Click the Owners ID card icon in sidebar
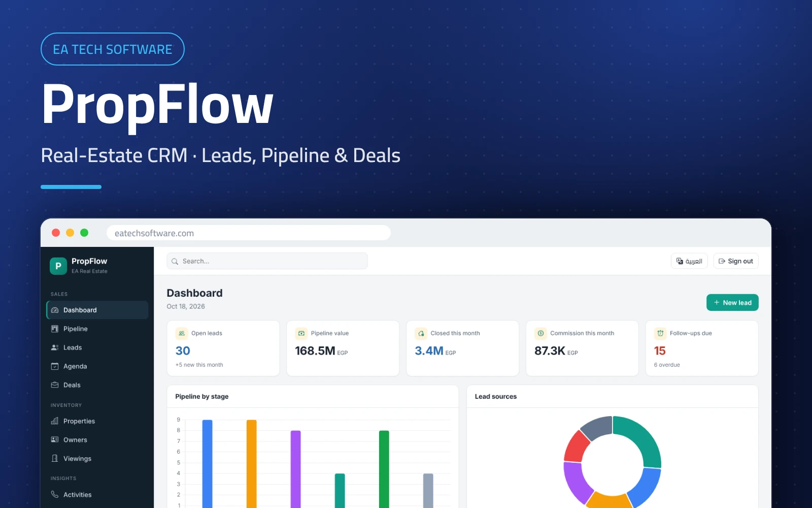Image resolution: width=812 pixels, height=508 pixels. click(55, 440)
